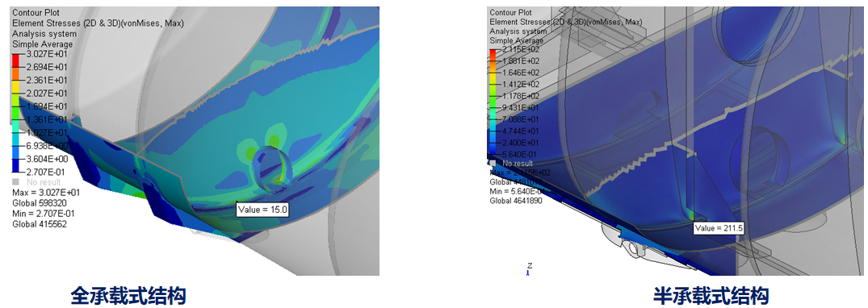The image size is (868, 308).
Task: Click the "Min = 2.707E-01" legend text
Action: 40,214
